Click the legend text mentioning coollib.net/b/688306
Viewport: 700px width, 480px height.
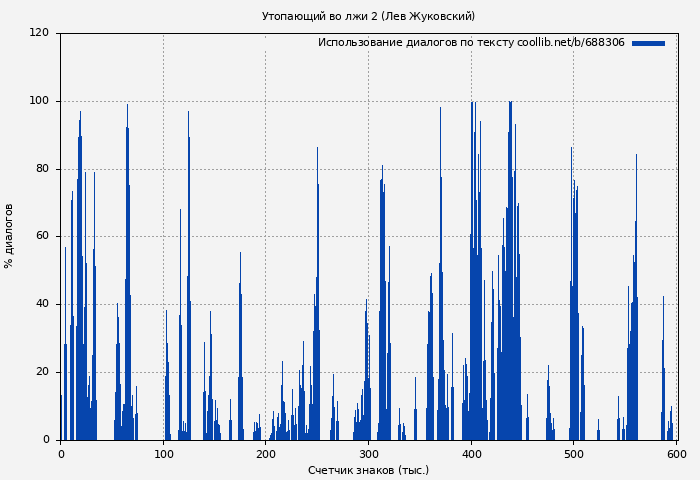(471, 43)
